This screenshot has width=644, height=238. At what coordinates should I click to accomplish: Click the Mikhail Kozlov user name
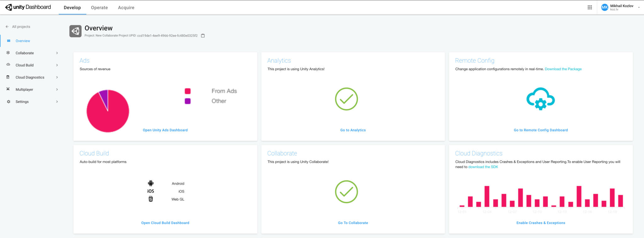(x=622, y=6)
